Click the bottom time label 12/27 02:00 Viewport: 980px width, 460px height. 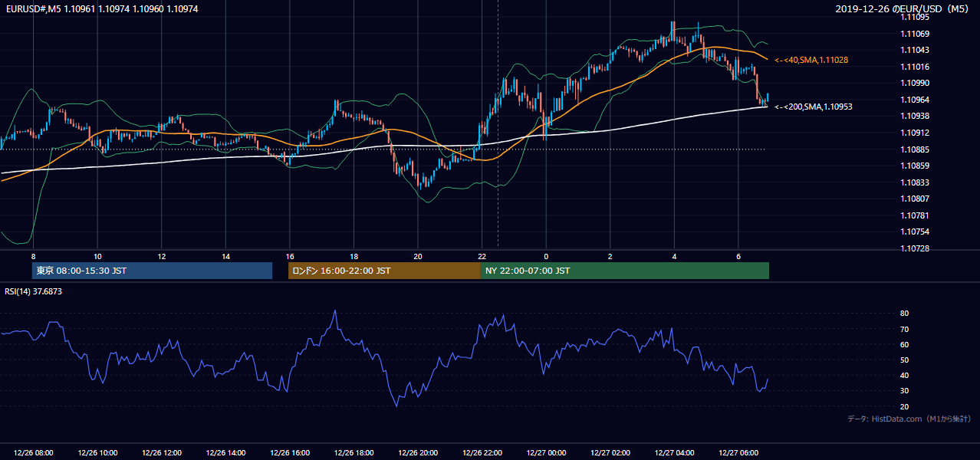(x=610, y=453)
